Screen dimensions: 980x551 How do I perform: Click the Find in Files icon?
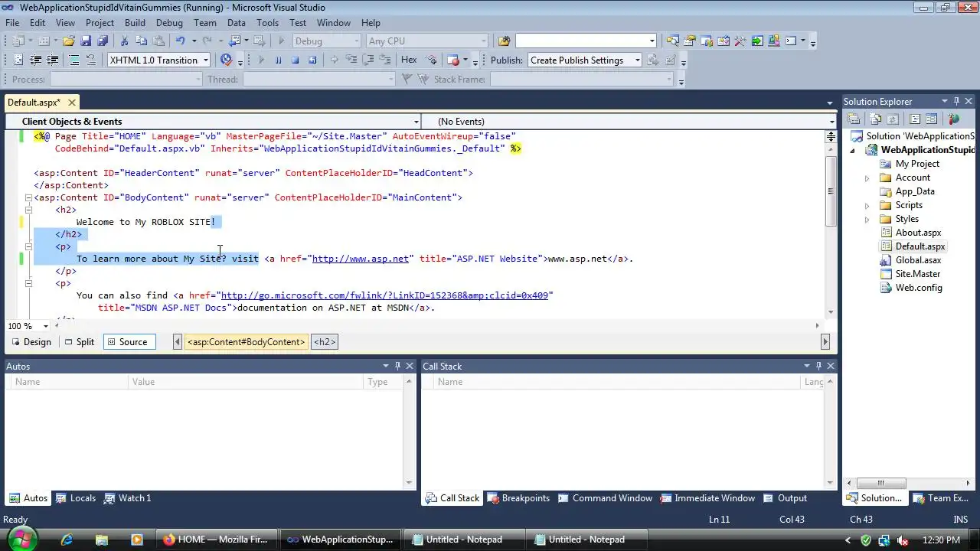click(x=504, y=41)
